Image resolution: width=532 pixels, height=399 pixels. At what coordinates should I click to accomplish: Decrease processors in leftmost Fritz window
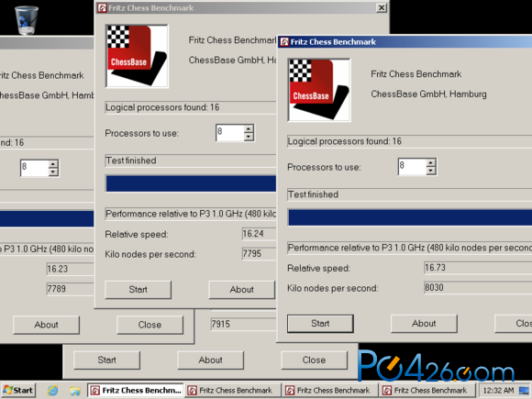[52, 172]
